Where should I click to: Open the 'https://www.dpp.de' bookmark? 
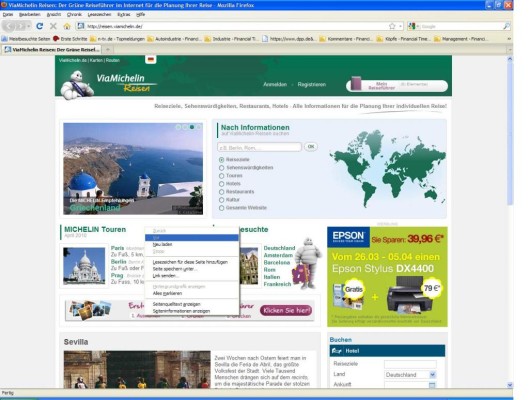point(289,39)
